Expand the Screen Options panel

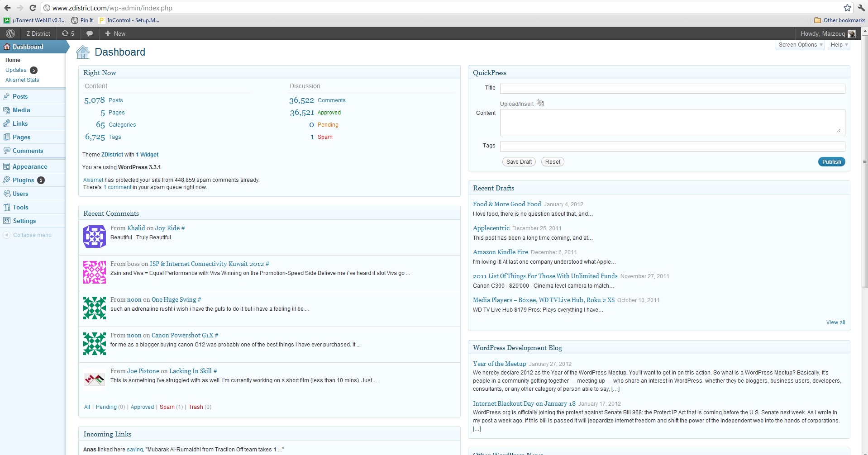click(x=800, y=45)
